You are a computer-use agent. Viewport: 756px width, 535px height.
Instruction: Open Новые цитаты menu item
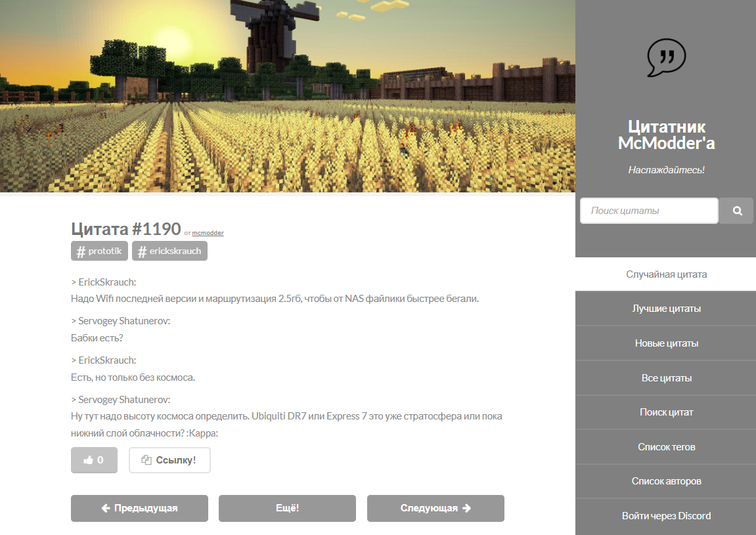point(666,343)
